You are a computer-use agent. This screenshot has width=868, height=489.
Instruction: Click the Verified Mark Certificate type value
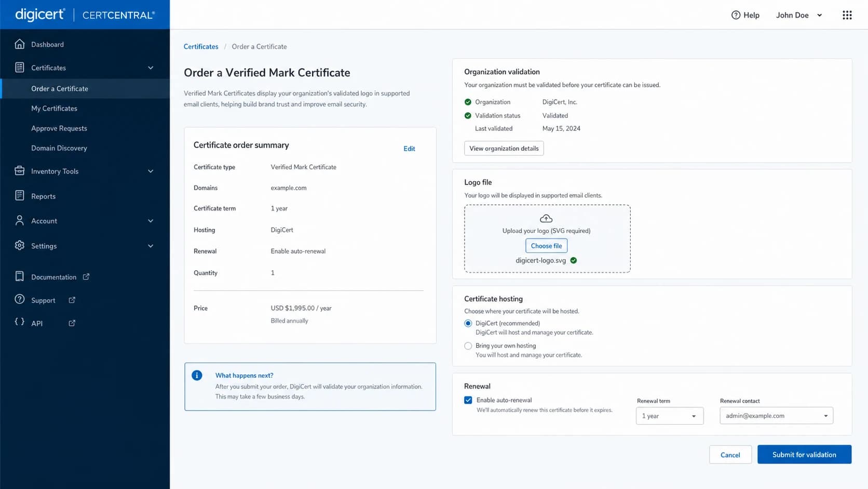click(303, 167)
